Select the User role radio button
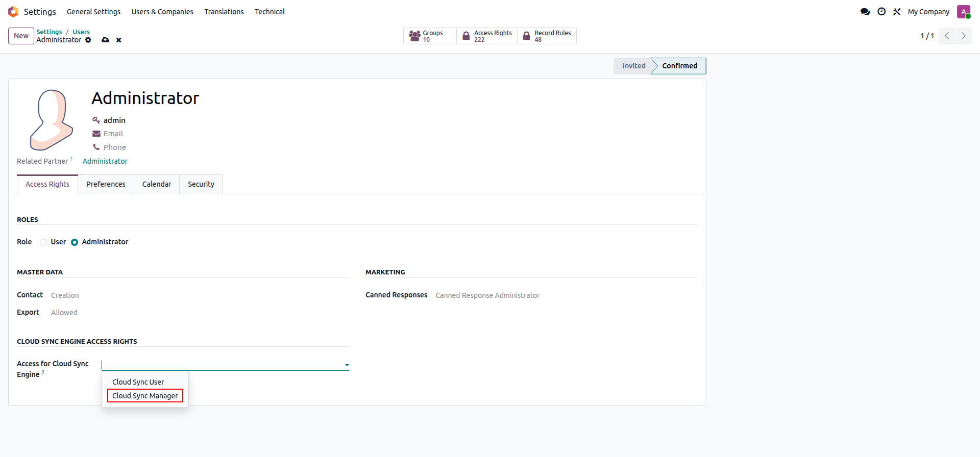The height and width of the screenshot is (457, 980). 43,242
